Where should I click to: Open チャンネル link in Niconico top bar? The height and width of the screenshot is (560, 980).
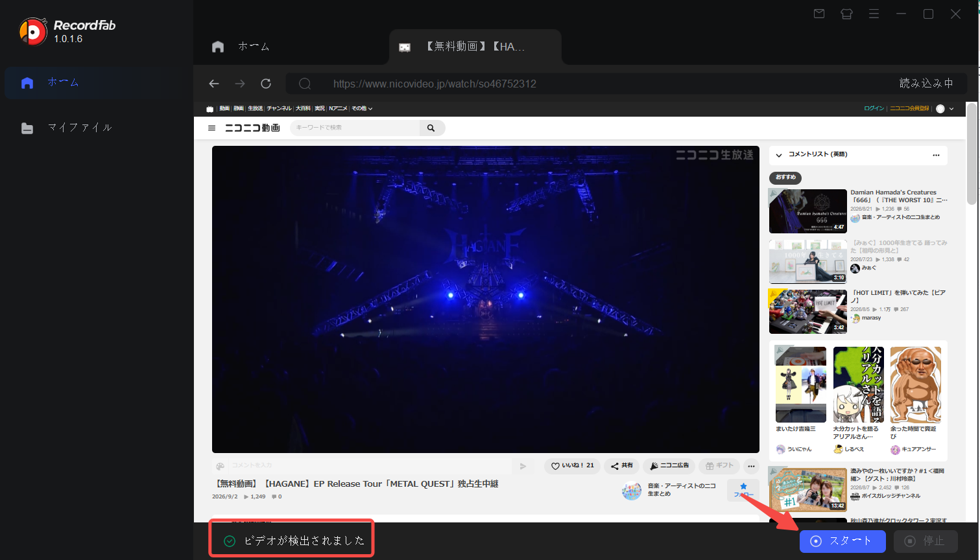pyautogui.click(x=279, y=109)
